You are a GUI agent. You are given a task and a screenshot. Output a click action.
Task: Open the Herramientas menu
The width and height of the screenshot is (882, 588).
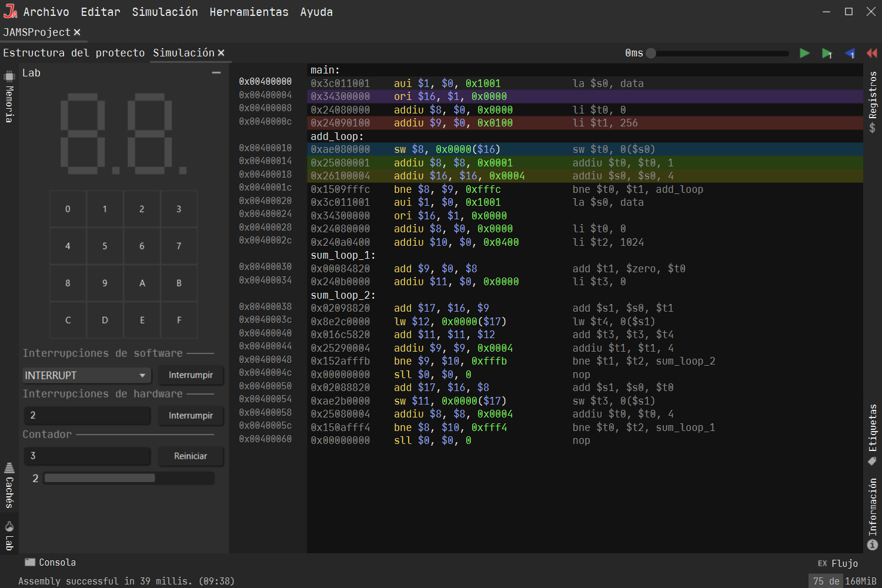(x=249, y=12)
